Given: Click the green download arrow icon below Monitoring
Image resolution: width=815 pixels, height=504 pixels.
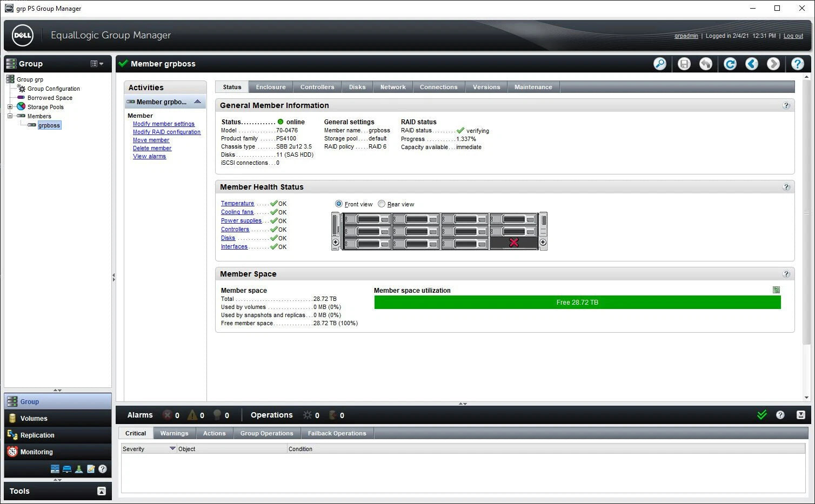Looking at the screenshot, I should pos(79,469).
